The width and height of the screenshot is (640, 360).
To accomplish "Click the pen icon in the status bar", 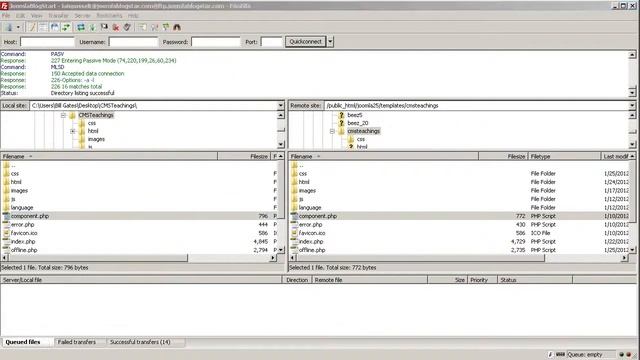I will tap(550, 355).
